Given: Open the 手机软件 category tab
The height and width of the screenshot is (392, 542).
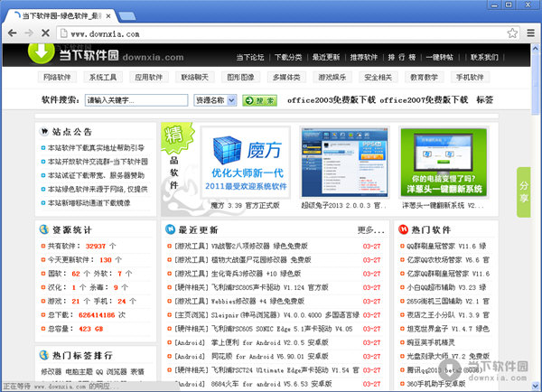Looking at the screenshot, I should tap(470, 78).
